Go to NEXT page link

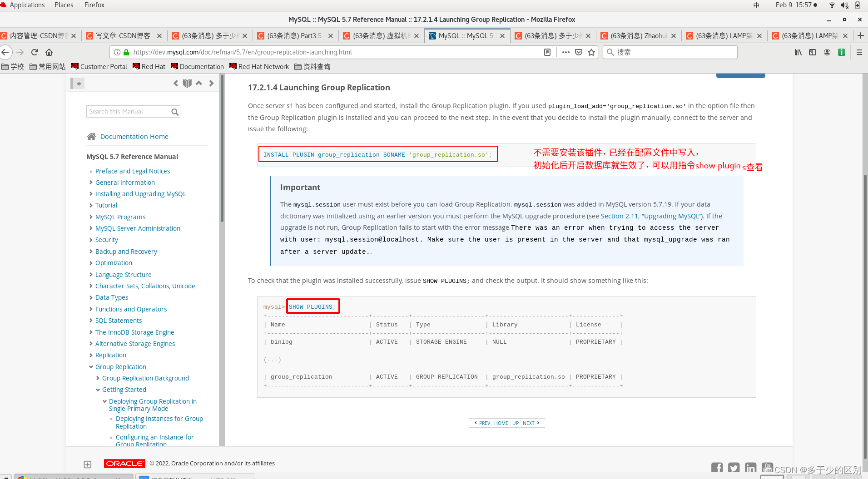[531, 423]
